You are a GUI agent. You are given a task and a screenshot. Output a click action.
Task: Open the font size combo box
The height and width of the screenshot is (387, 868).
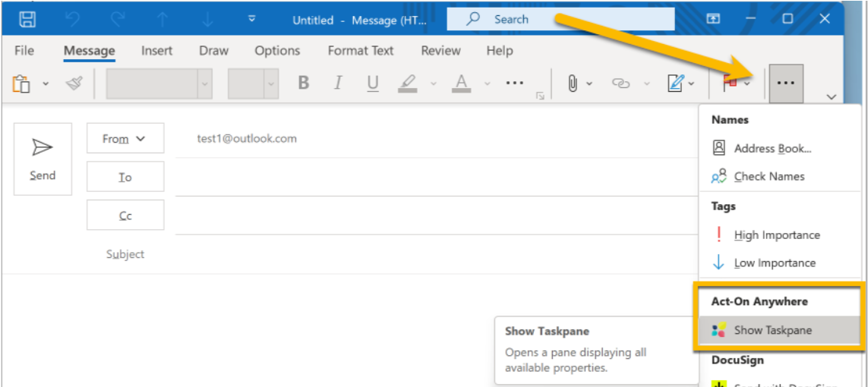(x=253, y=83)
